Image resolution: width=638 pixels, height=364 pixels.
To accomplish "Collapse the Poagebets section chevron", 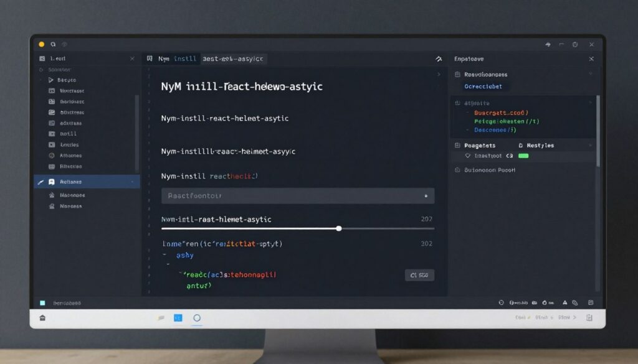I will tap(591, 145).
